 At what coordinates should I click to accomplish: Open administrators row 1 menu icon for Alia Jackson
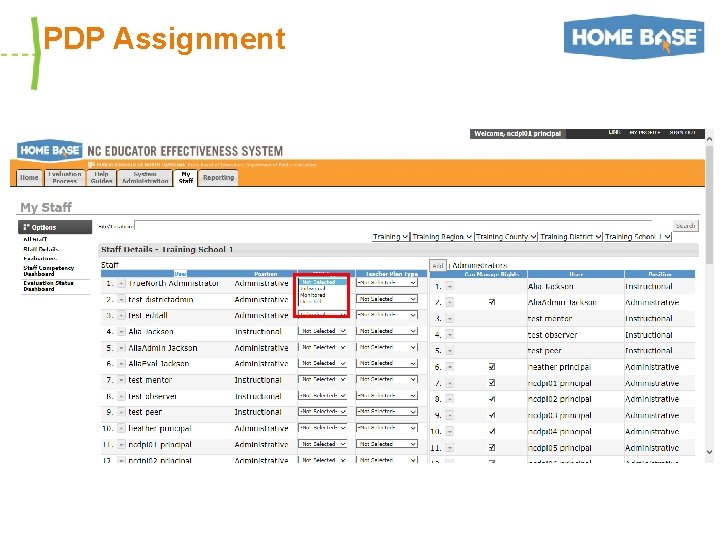[450, 287]
